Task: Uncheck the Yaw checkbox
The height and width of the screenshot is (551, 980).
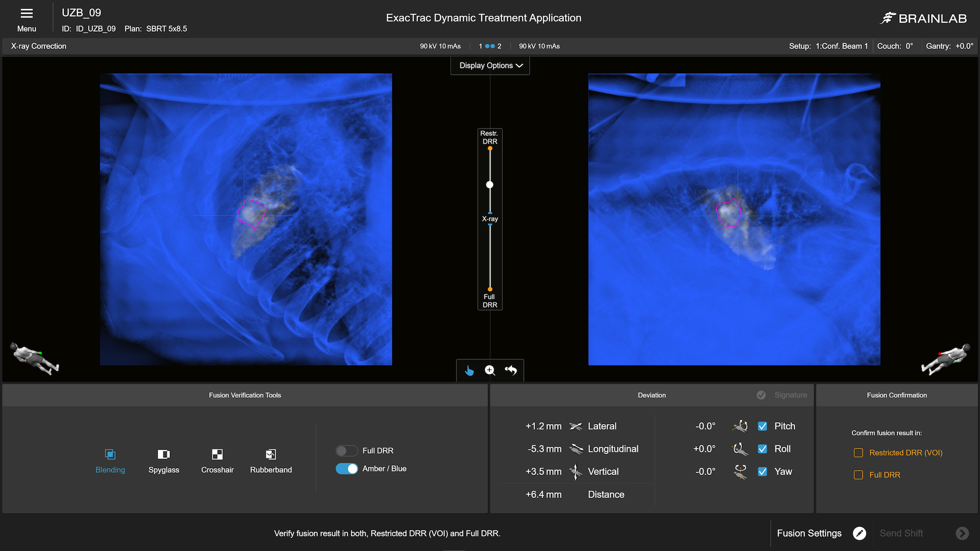Action: click(x=762, y=472)
